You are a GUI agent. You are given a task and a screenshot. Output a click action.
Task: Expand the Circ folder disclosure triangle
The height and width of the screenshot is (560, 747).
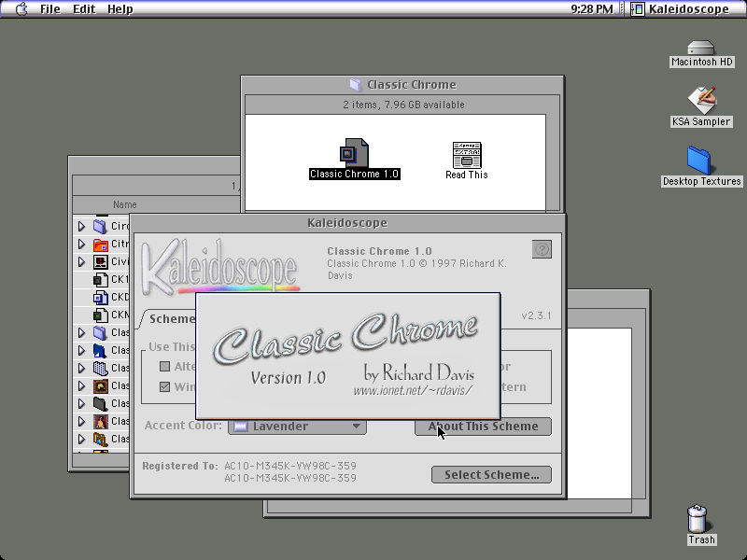click(81, 226)
